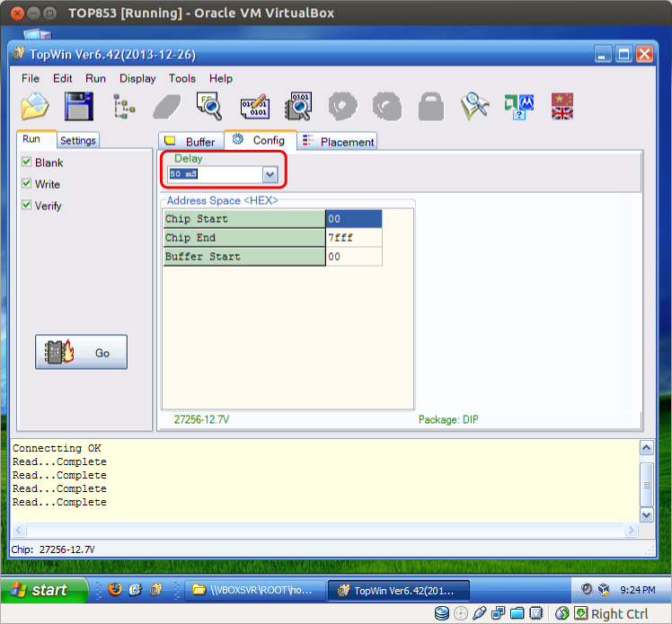Image resolution: width=672 pixels, height=624 pixels.
Task: Click the Package: DIP label
Action: (x=448, y=419)
